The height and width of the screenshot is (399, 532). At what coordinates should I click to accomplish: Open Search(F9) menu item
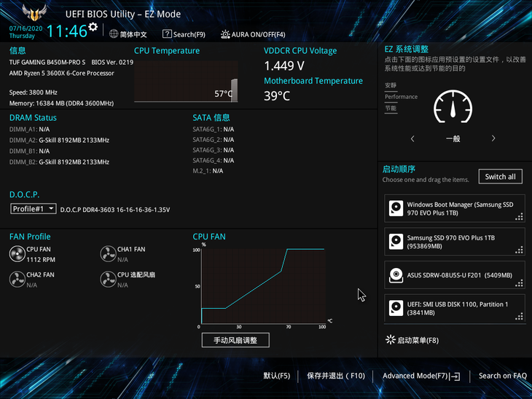189,34
